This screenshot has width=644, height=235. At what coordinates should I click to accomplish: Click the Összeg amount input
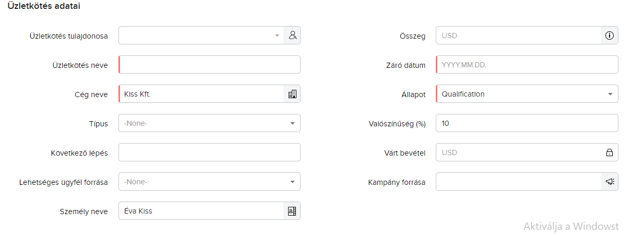pos(518,36)
